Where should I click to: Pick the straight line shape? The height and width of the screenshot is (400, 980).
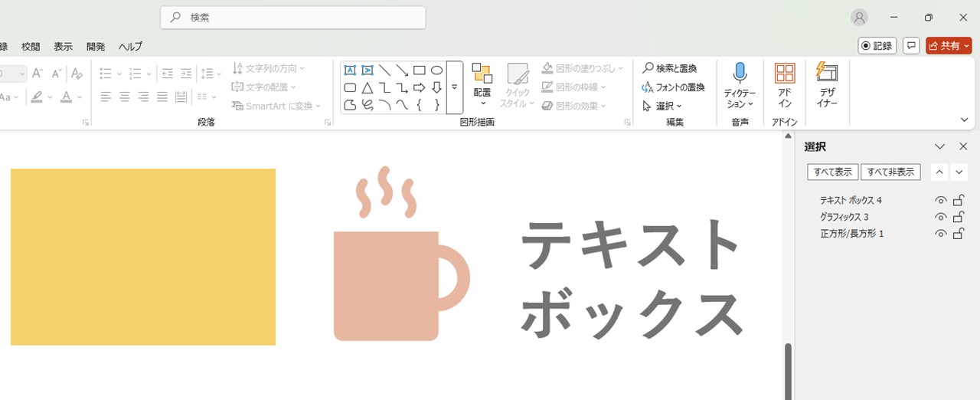385,70
